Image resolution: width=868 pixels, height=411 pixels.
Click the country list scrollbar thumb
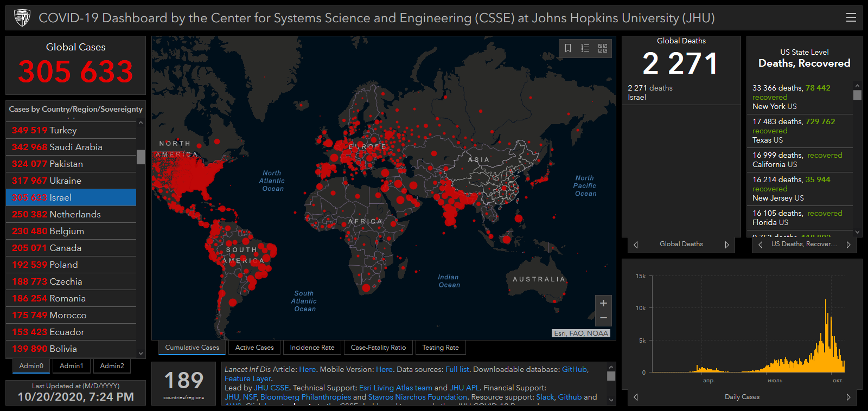coord(141,157)
